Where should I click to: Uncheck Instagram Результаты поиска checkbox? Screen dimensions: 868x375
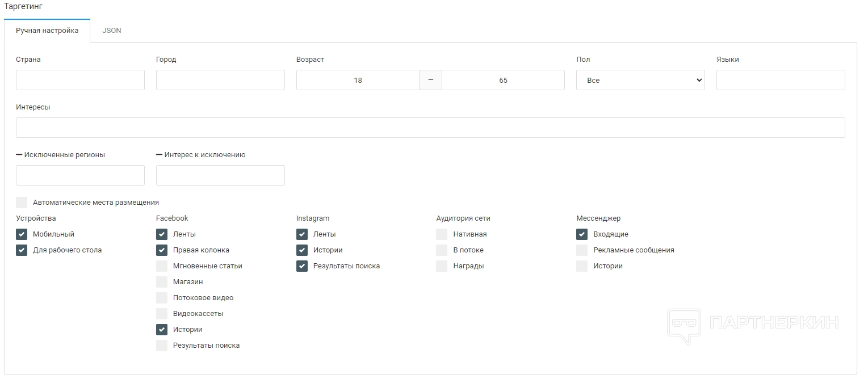302,266
